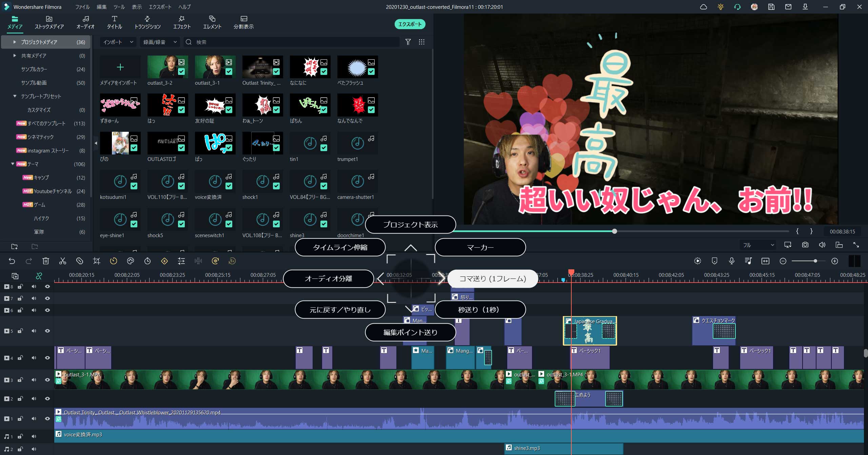Expand the プロジェクトメディア tree item
Image resolution: width=868 pixels, height=455 pixels.
pos(15,42)
